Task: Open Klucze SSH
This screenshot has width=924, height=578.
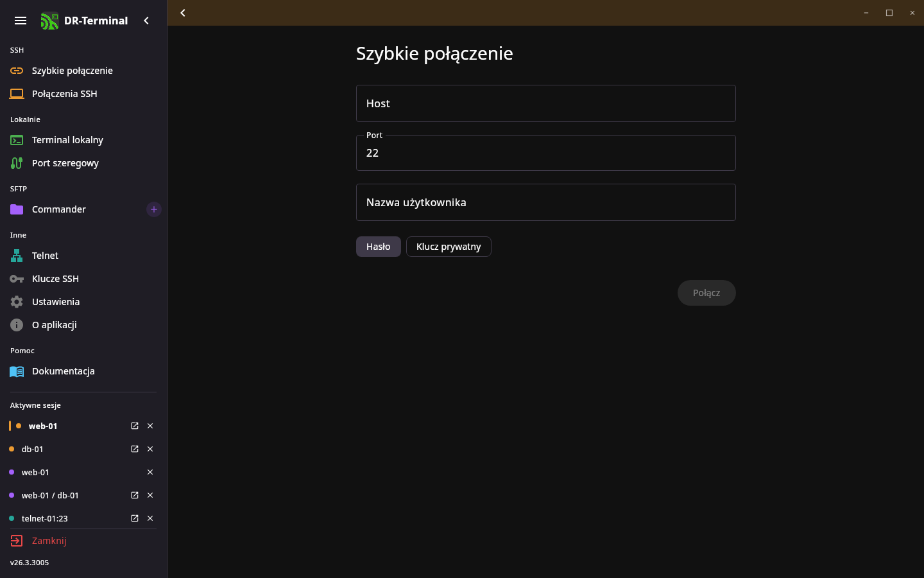Action: tap(83, 279)
